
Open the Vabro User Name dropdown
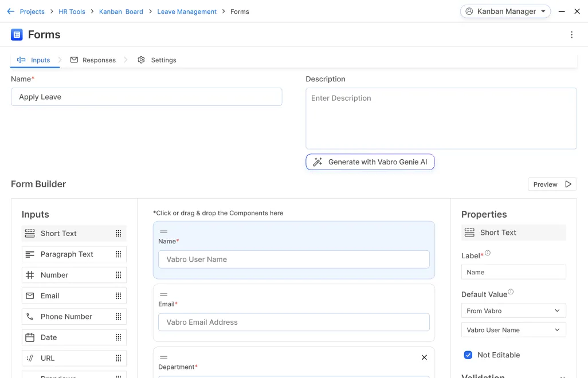(513, 330)
